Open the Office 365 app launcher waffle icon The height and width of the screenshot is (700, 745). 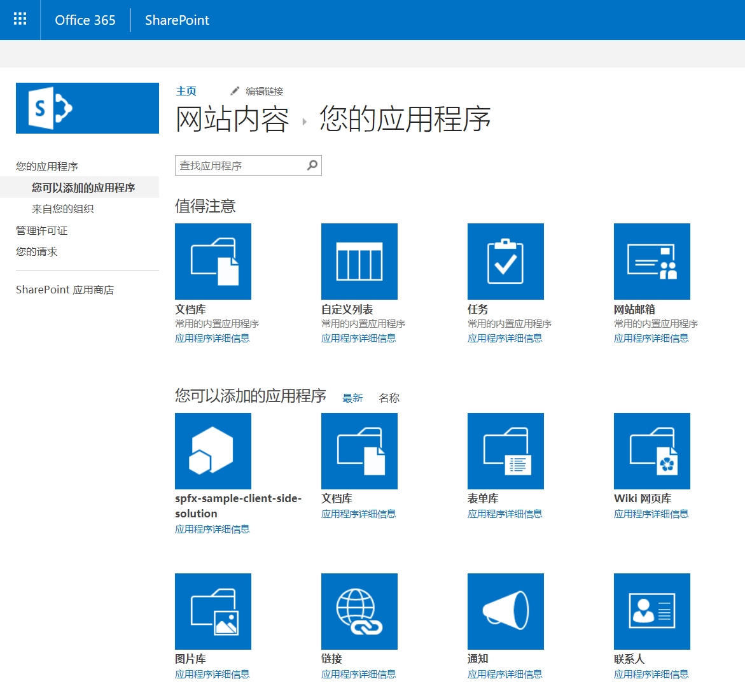pos(20,19)
